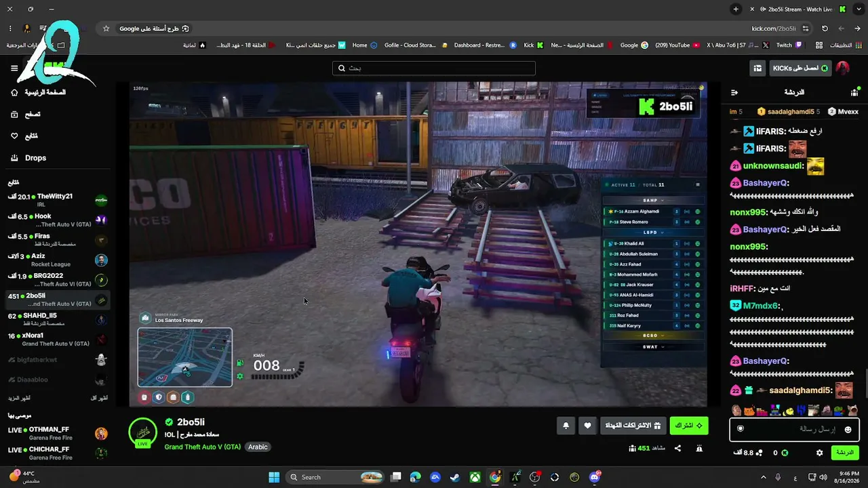Open the Twitch bookmark
Screen dimensions: 868x488
pyautogui.click(x=789, y=45)
